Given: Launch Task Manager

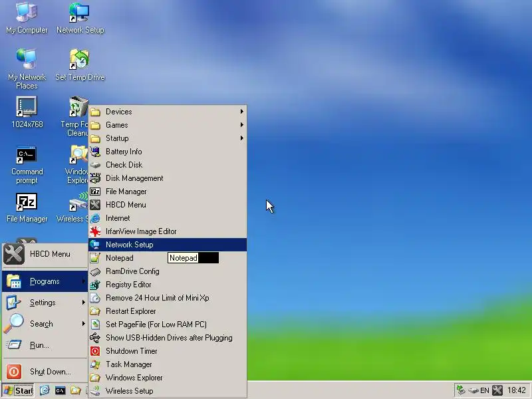Looking at the screenshot, I should (x=168, y=364).
